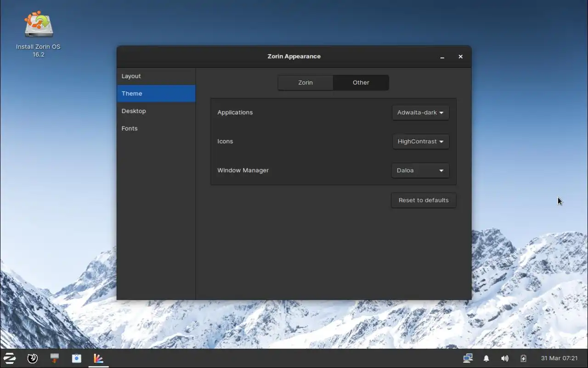Select Desktop in the sidebar
The width and height of the screenshot is (588, 368).
pyautogui.click(x=156, y=111)
